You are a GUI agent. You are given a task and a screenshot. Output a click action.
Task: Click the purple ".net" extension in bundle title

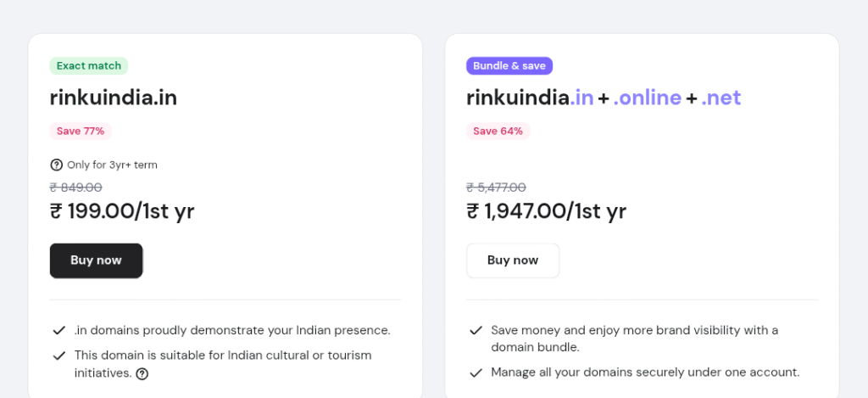pyautogui.click(x=721, y=98)
